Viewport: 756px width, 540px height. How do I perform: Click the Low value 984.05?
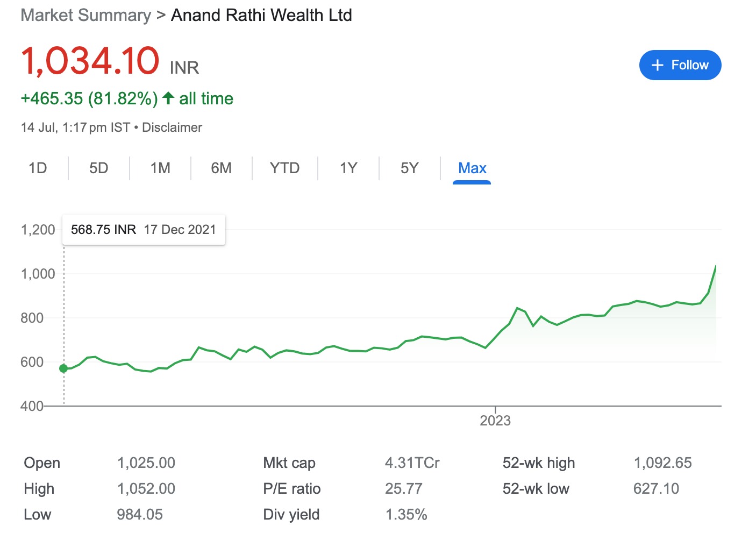tap(140, 515)
